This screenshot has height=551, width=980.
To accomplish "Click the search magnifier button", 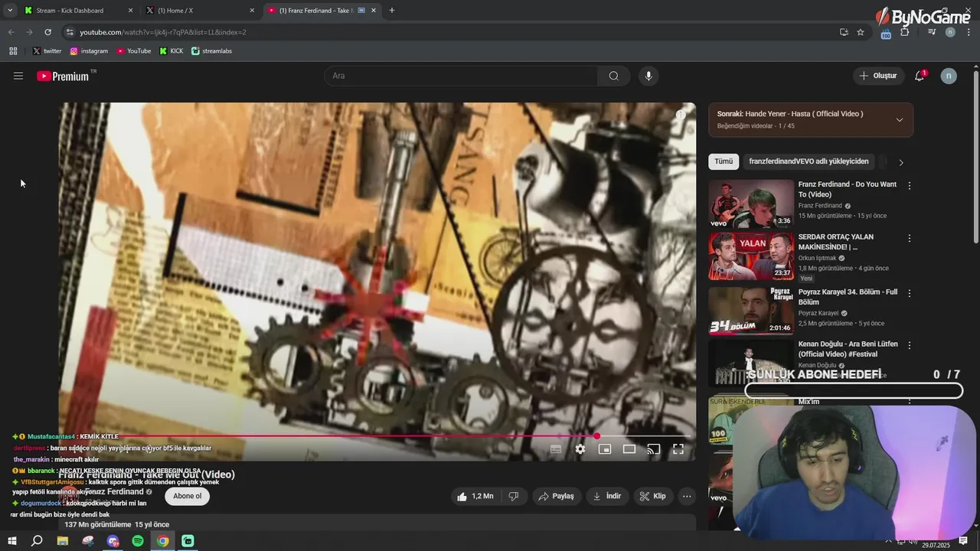I will 613,76.
